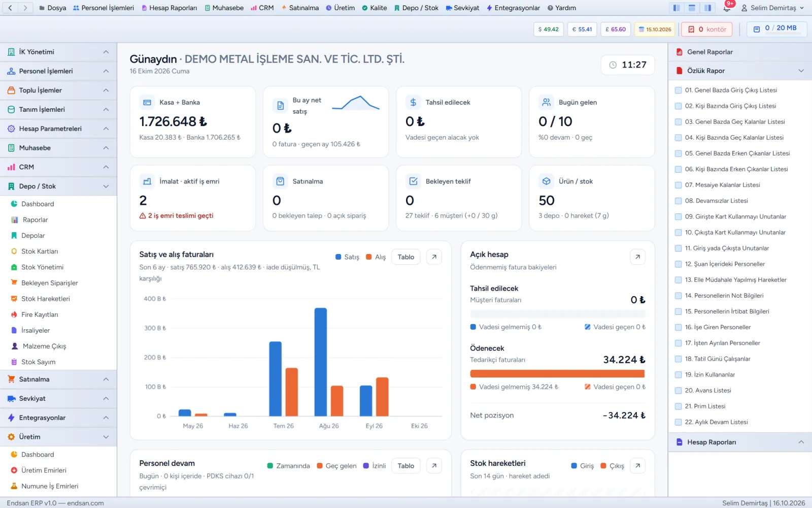Click the tall blue Ağu 26 bar
Screen dimensions: 812x508
[321, 362]
